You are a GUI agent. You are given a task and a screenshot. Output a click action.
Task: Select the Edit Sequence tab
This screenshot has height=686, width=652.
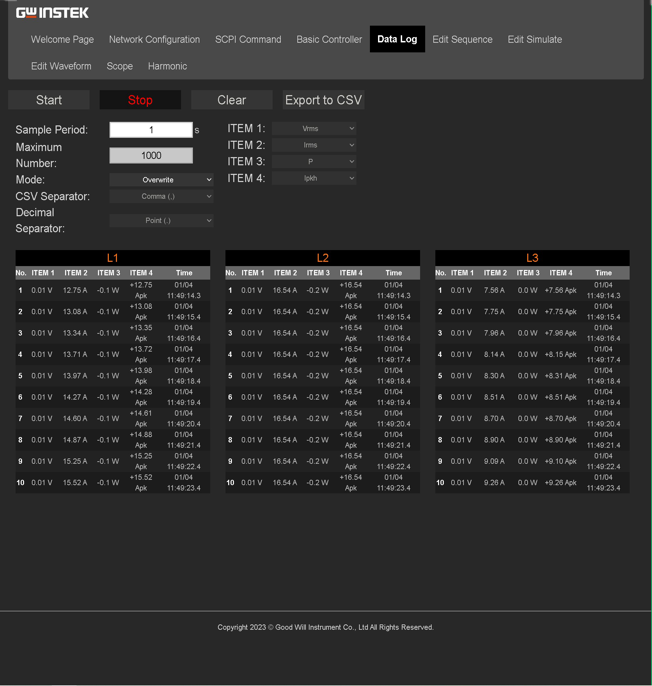click(462, 40)
